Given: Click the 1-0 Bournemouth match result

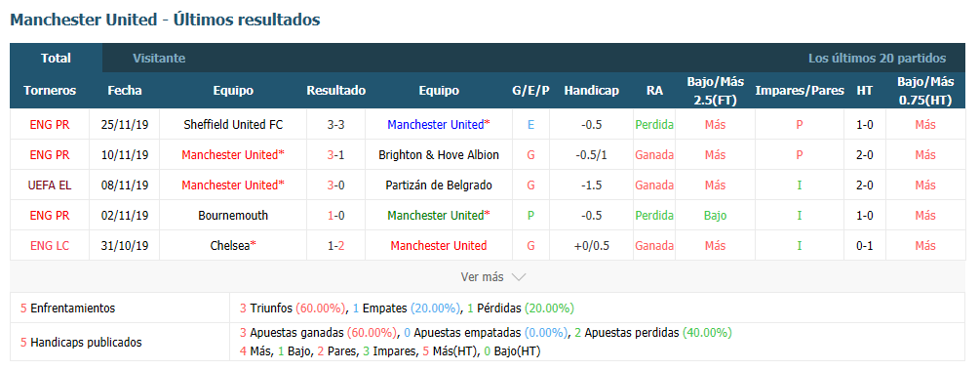Looking at the screenshot, I should 335,215.
